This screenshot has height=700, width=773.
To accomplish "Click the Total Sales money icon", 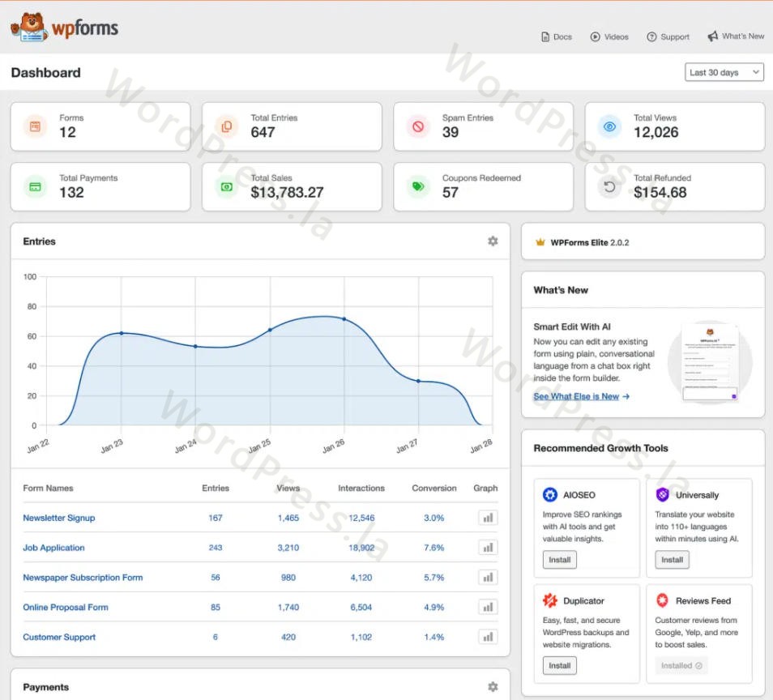I will click(x=227, y=187).
